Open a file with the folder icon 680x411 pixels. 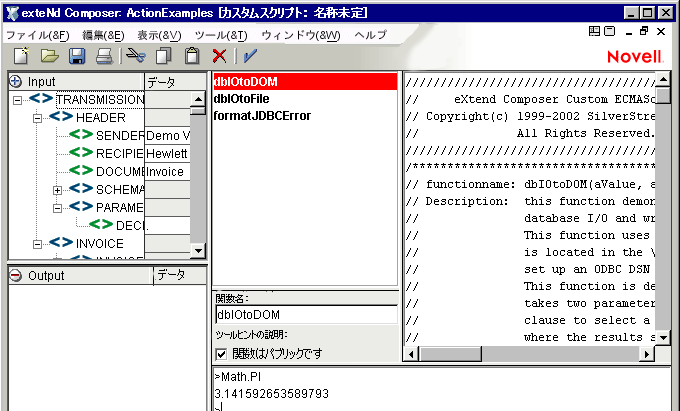(49, 55)
